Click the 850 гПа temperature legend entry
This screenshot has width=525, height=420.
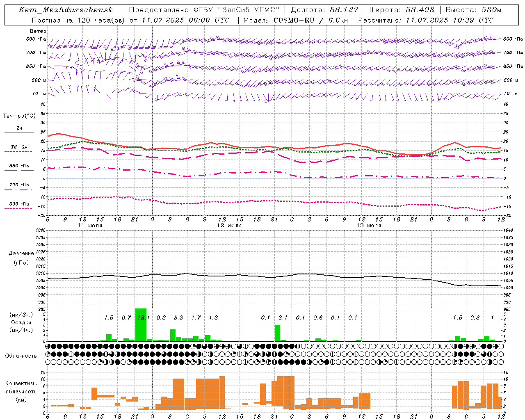pyautogui.click(x=19, y=166)
